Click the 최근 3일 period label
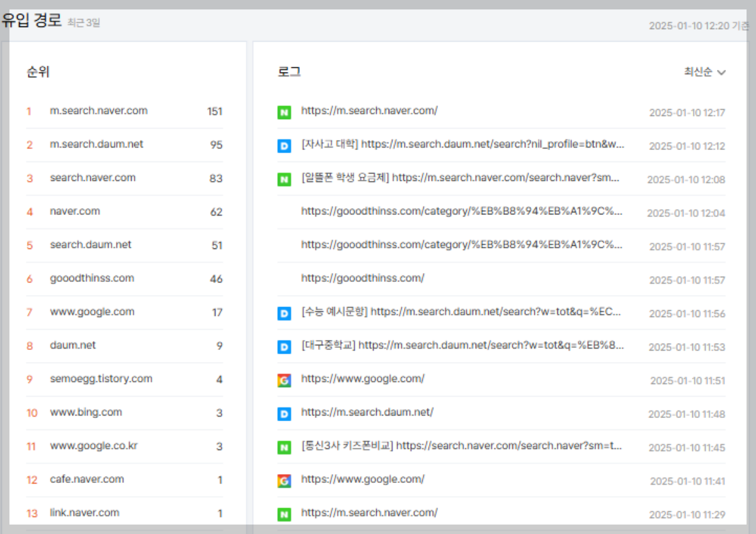This screenshot has width=756, height=534. coord(83,23)
